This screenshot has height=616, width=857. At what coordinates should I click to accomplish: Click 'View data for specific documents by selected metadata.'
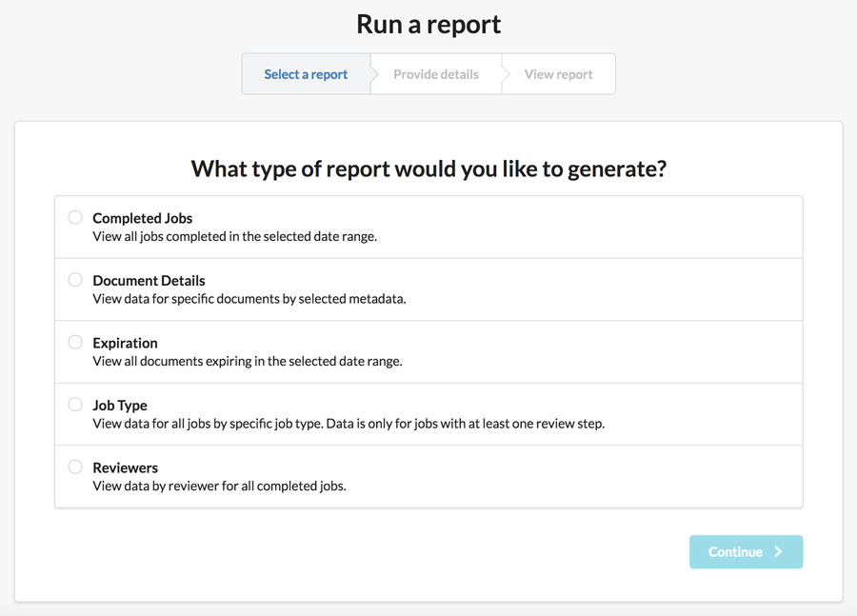pyautogui.click(x=249, y=299)
